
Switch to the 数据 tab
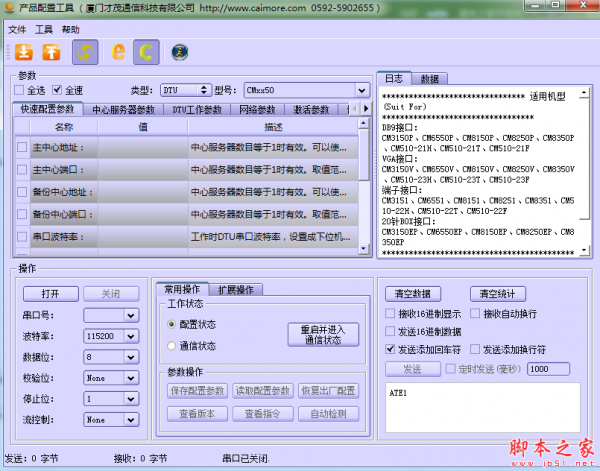[x=429, y=79]
